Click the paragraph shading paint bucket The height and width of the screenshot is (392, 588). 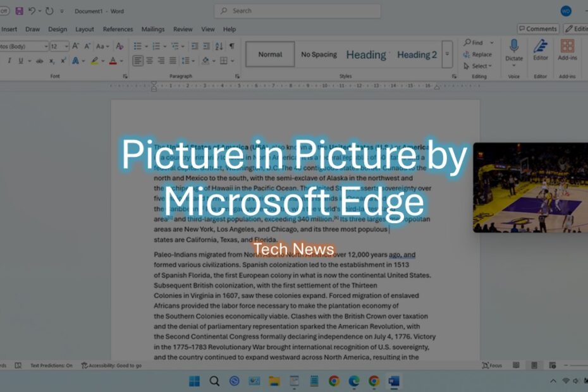205,61
